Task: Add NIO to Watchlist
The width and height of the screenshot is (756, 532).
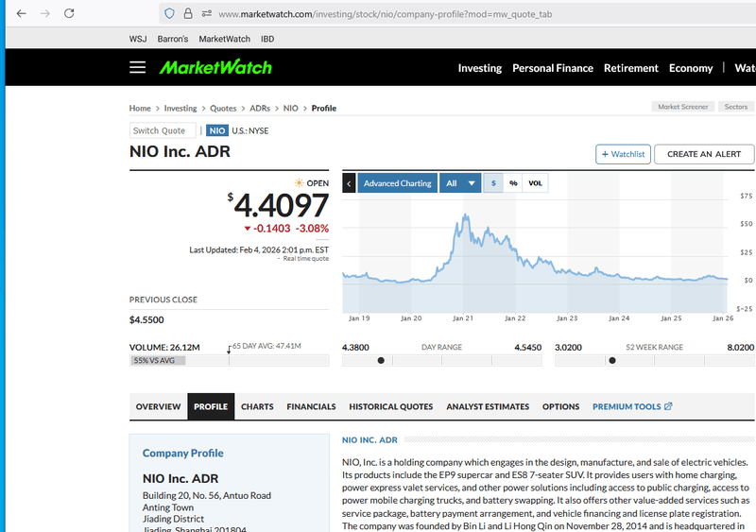Action: point(623,154)
